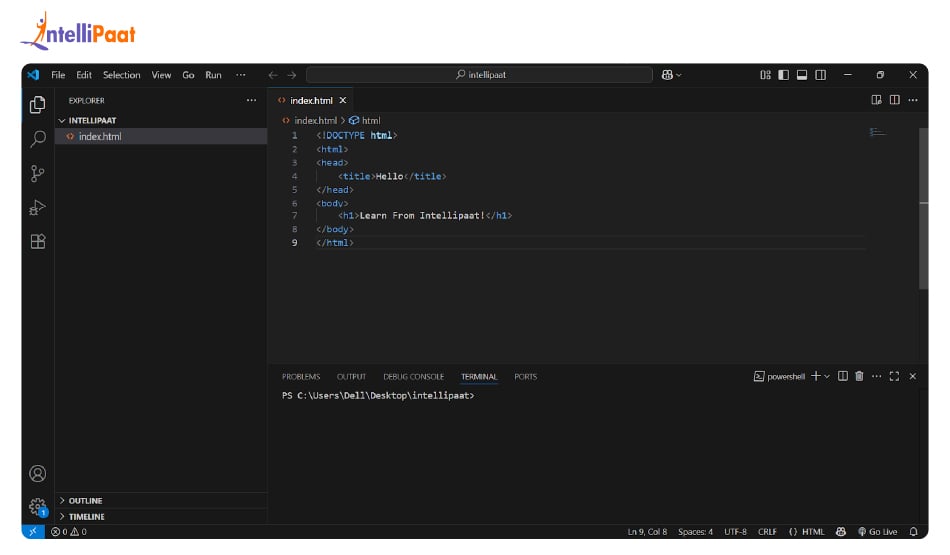
Task: Split the editor right
Action: click(894, 100)
